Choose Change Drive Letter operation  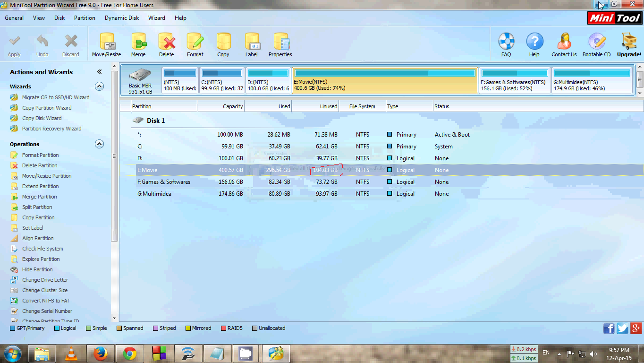(45, 280)
